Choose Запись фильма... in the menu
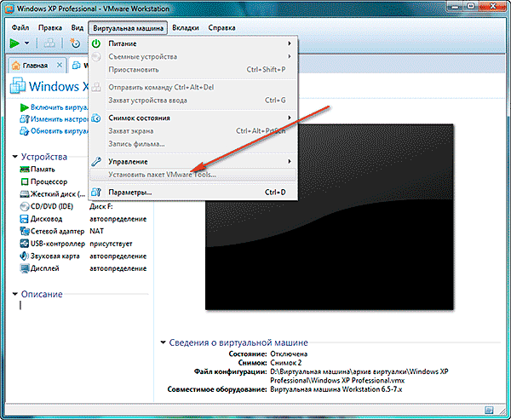This screenshot has width=511, height=420. pos(193,144)
